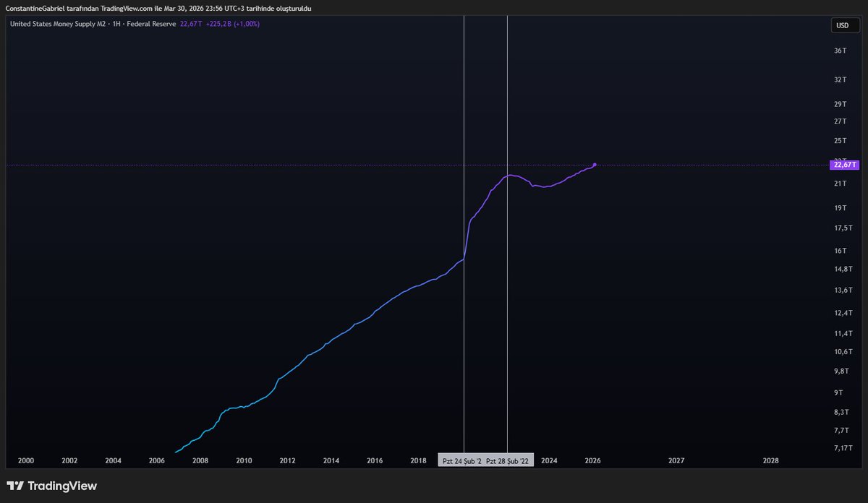868x503 pixels.
Task: Click the 2002 year on time axis
Action: pyautogui.click(x=69, y=460)
